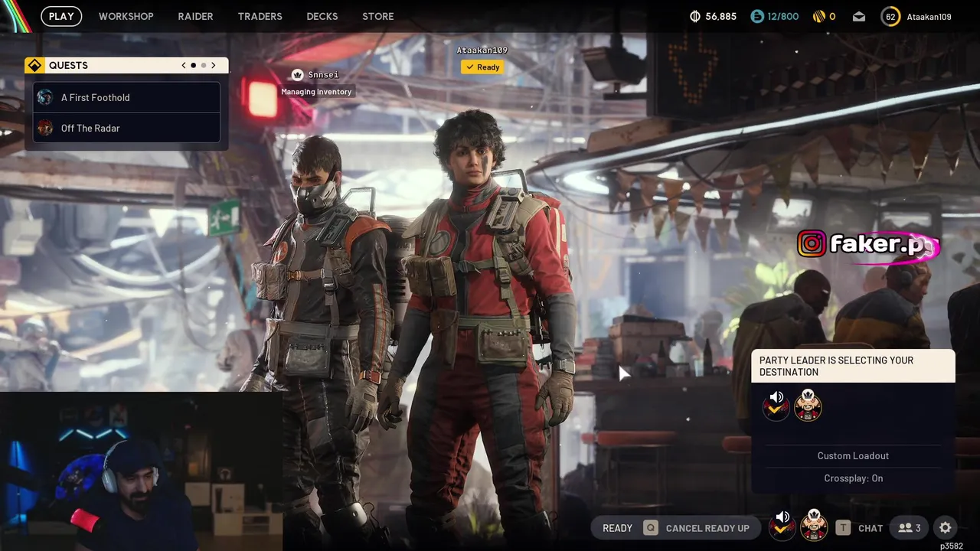Screen dimensions: 980x551
Task: Select the Custom Loadout option
Action: point(853,455)
